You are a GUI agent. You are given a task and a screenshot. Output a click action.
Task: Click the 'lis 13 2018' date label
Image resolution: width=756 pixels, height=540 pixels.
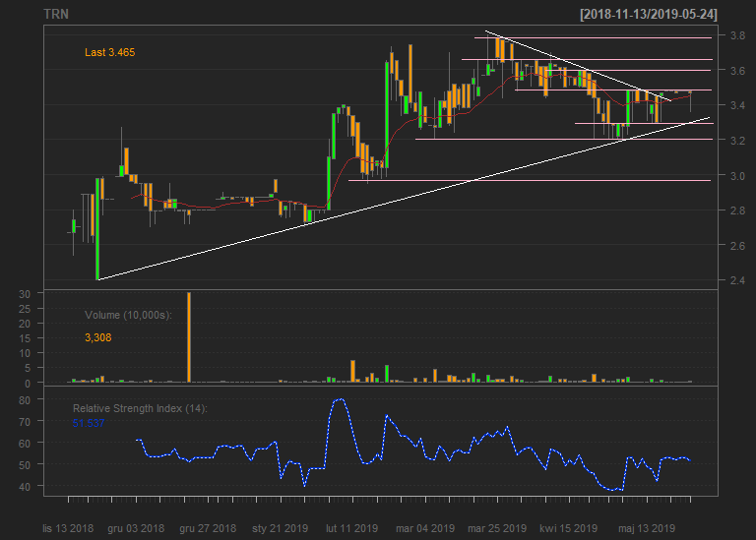[68, 528]
